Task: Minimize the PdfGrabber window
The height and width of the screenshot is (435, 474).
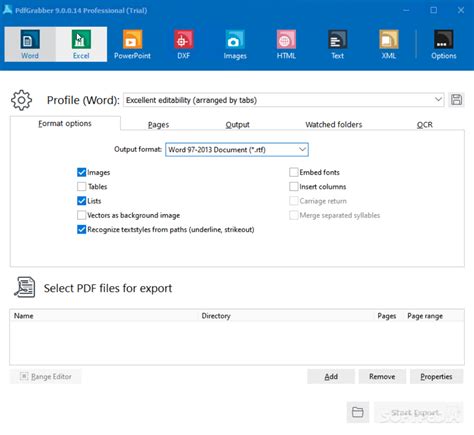Action: pyautogui.click(x=406, y=10)
